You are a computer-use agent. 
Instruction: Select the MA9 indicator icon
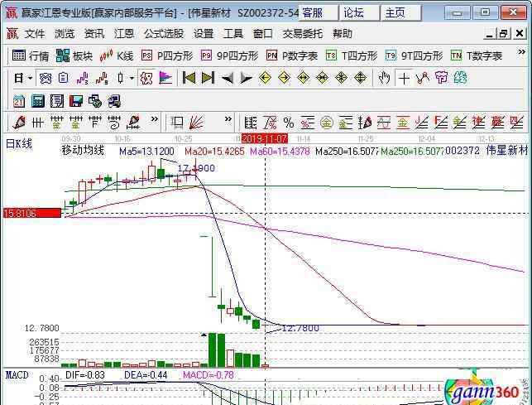(102, 79)
